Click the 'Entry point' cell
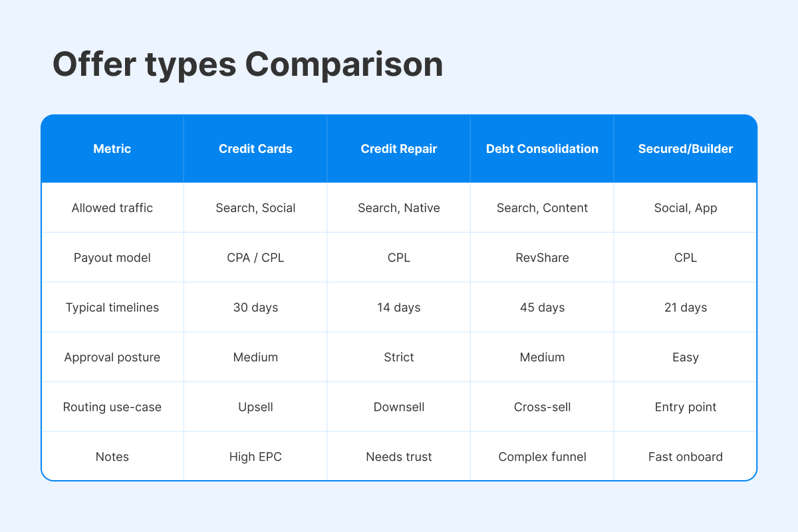Screen dimensions: 798x532 pyautogui.click(x=686, y=407)
